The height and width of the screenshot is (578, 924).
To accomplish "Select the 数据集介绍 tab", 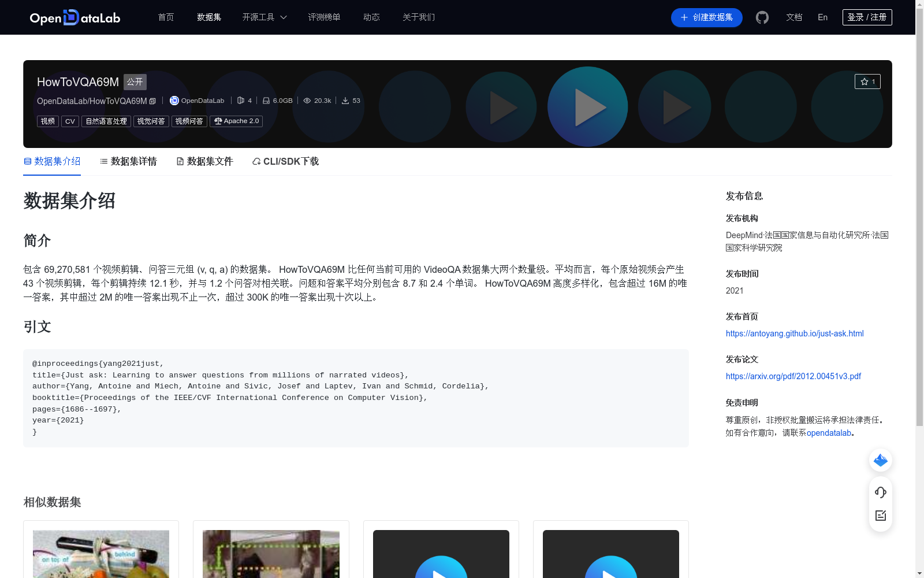I will 52,161.
